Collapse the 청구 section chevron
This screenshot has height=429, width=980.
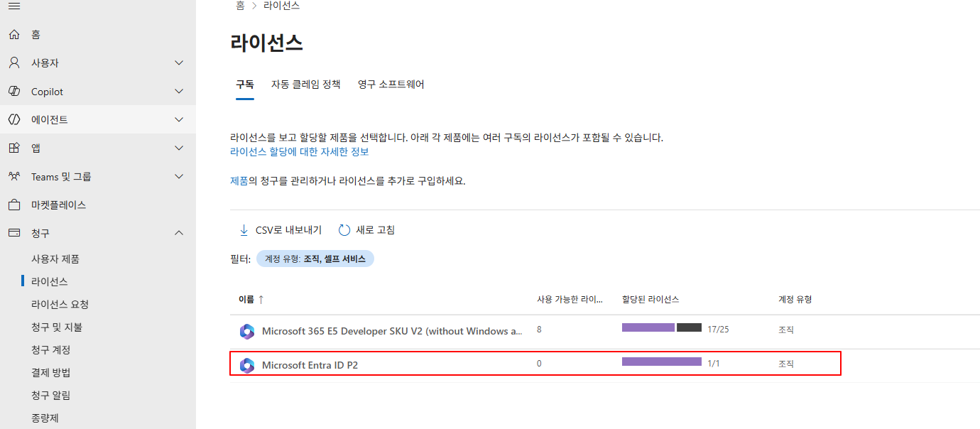[179, 233]
